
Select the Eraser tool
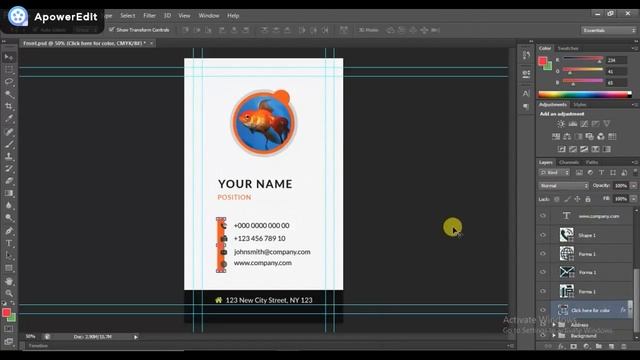(x=9, y=181)
